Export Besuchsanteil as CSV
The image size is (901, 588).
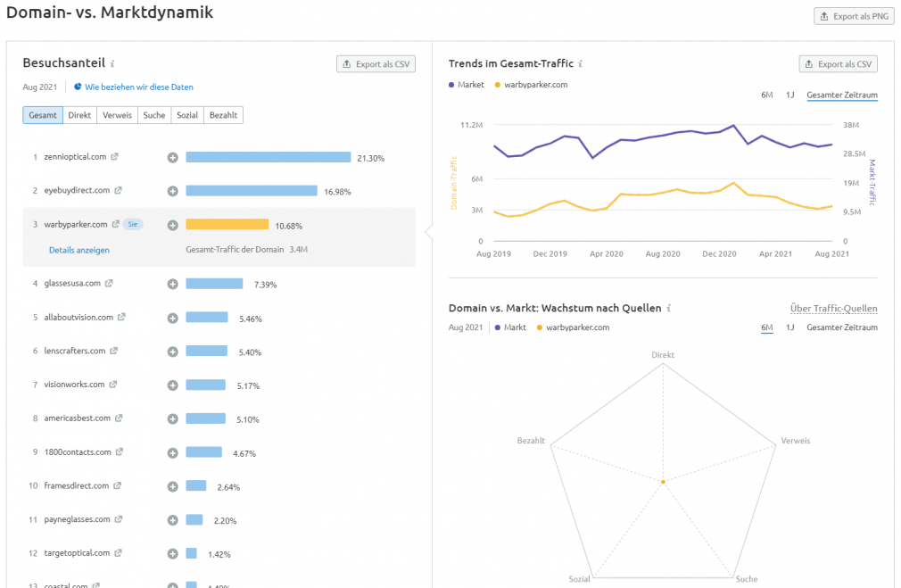tap(376, 64)
